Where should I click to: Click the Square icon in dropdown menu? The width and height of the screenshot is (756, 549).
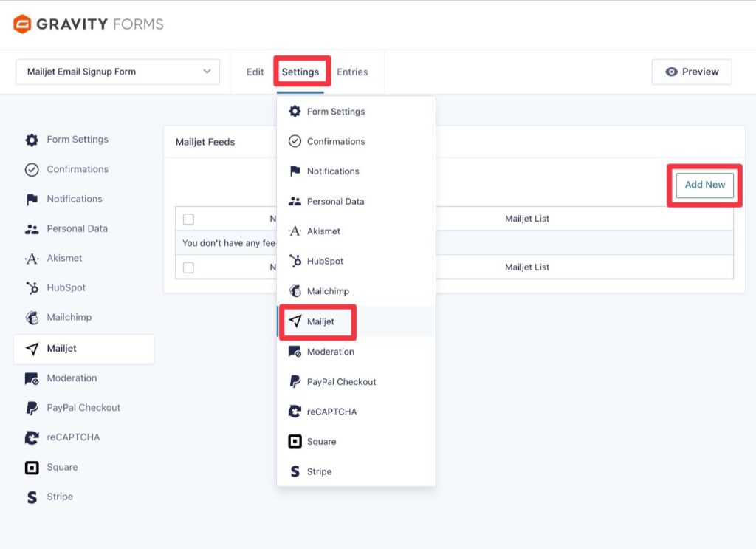tap(295, 441)
